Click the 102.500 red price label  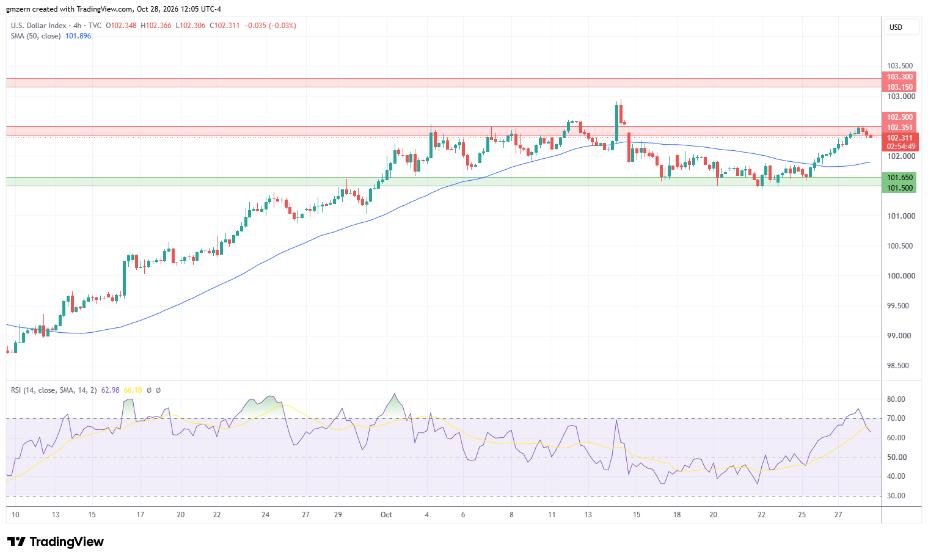[900, 117]
